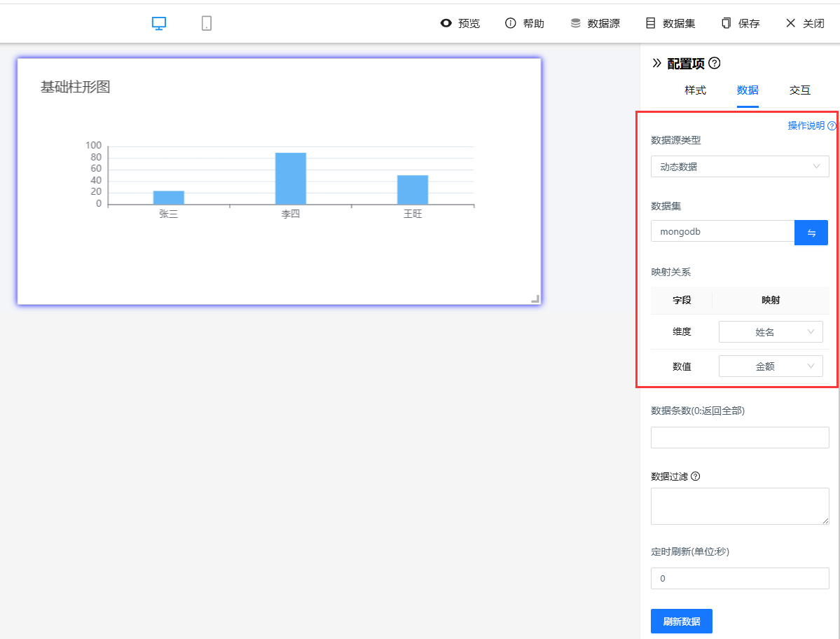Expand the 数据源类型 dropdown
The image size is (840, 639).
coord(739,167)
